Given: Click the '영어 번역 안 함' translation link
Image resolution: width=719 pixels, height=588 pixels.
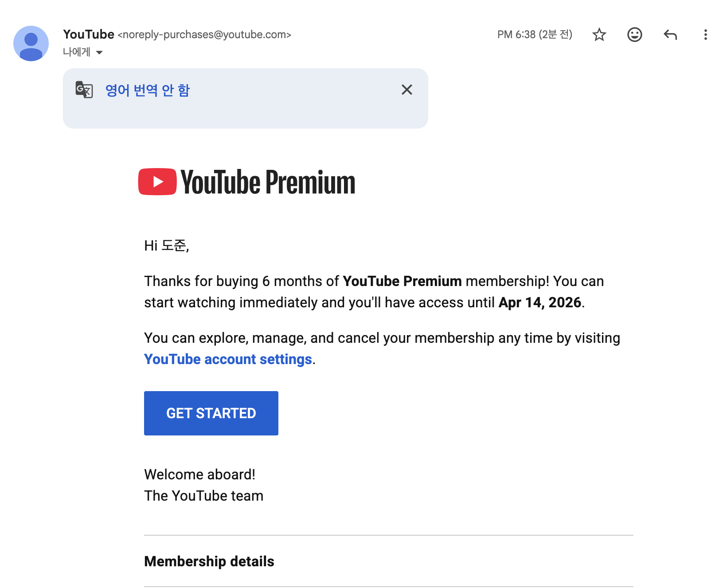Looking at the screenshot, I should pyautogui.click(x=148, y=90).
